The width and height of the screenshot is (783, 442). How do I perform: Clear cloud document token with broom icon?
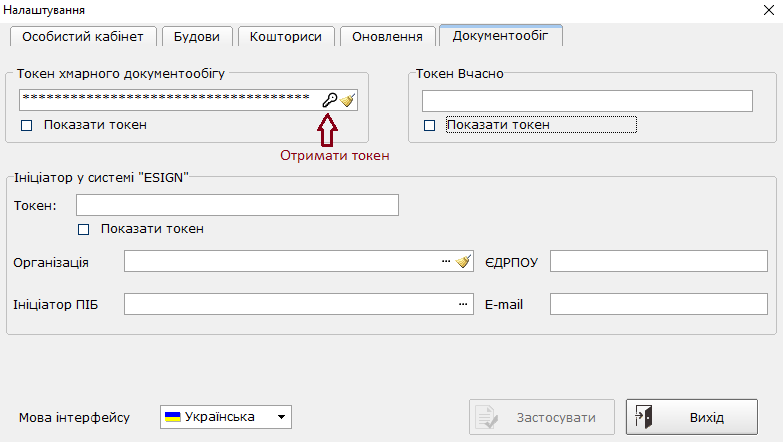(x=348, y=100)
